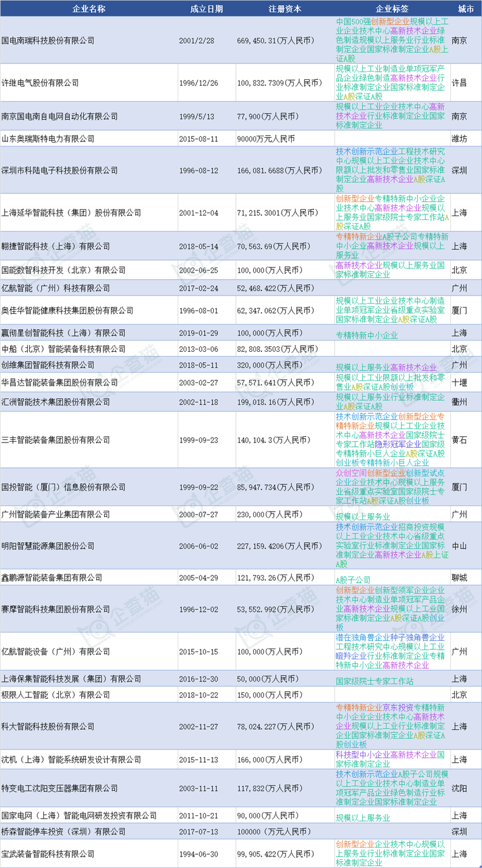
Task: Select 南京国电南自电网自动化有限公司 row name
Action: click(x=60, y=117)
